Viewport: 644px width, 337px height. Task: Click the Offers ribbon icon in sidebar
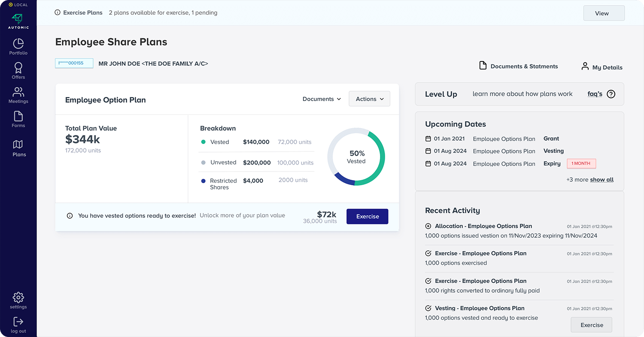tap(18, 68)
